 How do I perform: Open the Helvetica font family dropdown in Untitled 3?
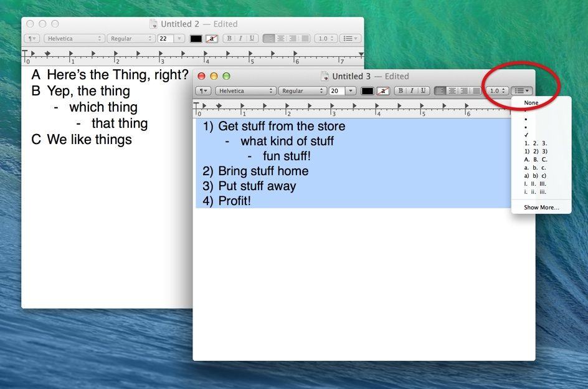(x=245, y=91)
